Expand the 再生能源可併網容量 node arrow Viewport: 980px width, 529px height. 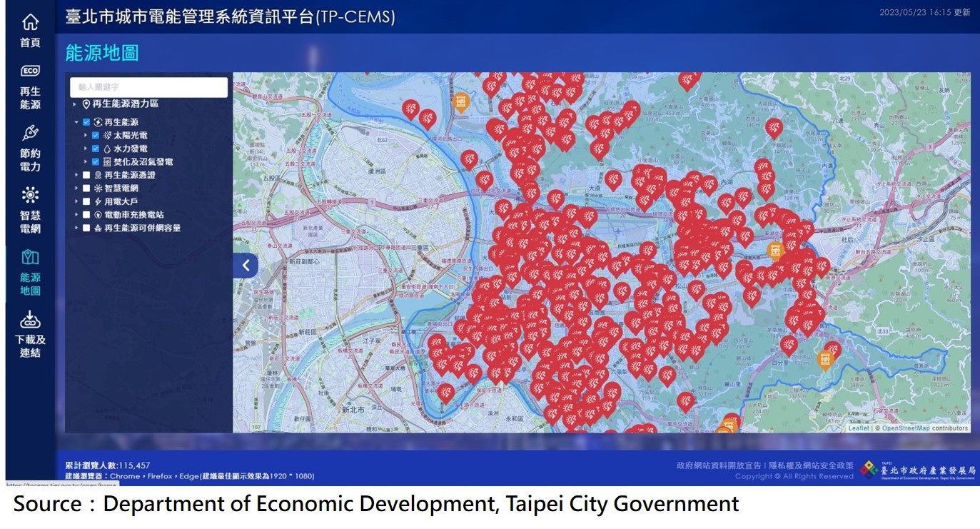coord(76,228)
